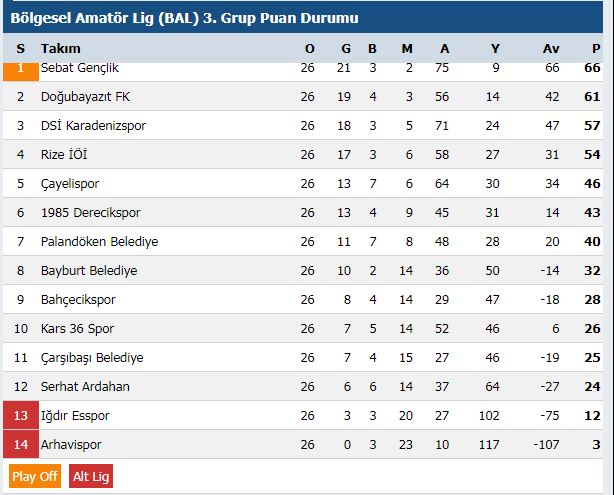
Task: Click Iğdır Esspor team name
Action: tap(75, 416)
